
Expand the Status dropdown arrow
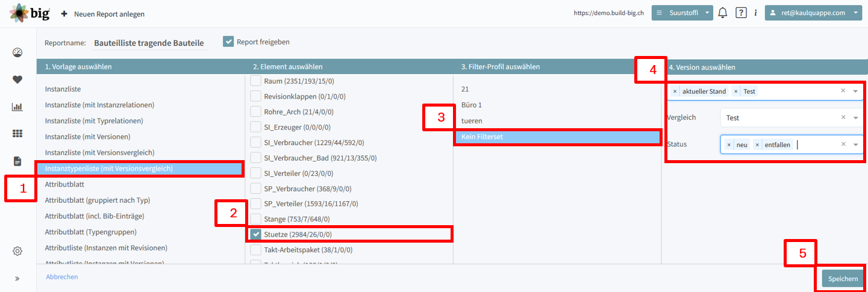[855, 145]
